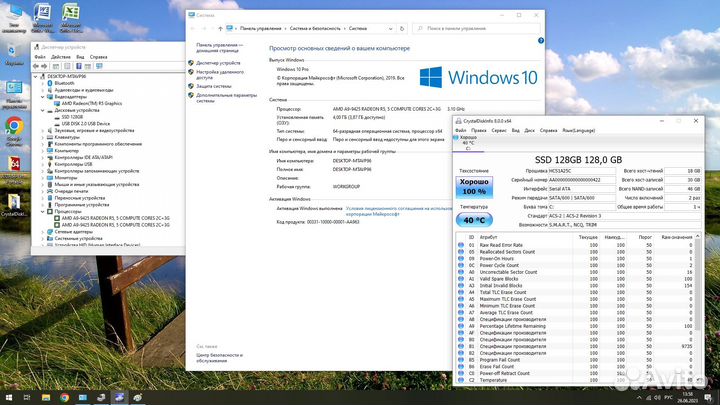Click the Help icon in Device Manager toolbar
This screenshot has height=405, width=720.
pyautogui.click(x=79, y=66)
